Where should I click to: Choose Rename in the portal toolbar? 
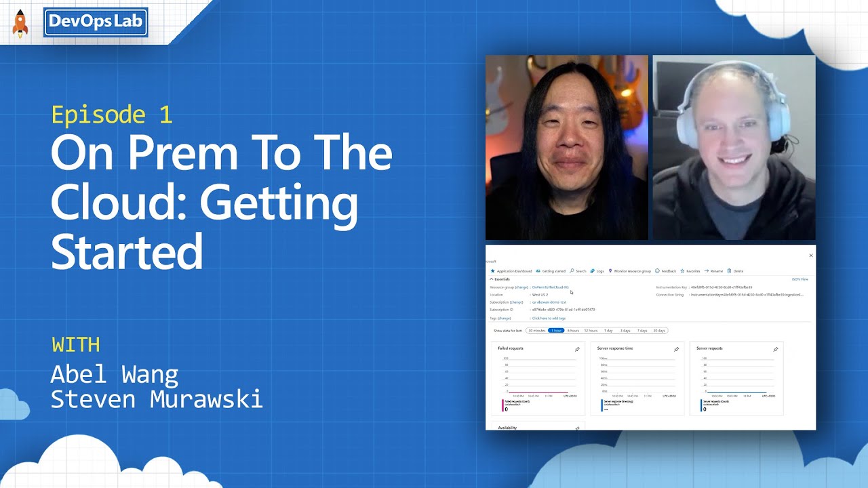714,271
